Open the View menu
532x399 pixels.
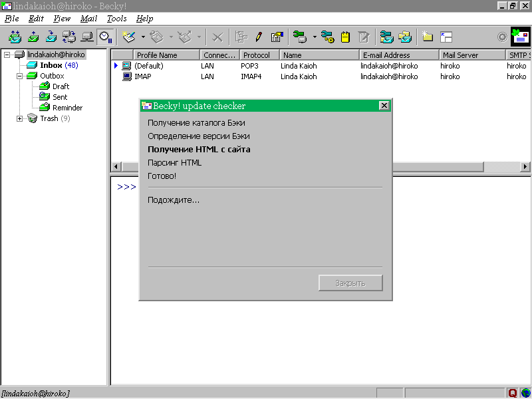click(62, 19)
